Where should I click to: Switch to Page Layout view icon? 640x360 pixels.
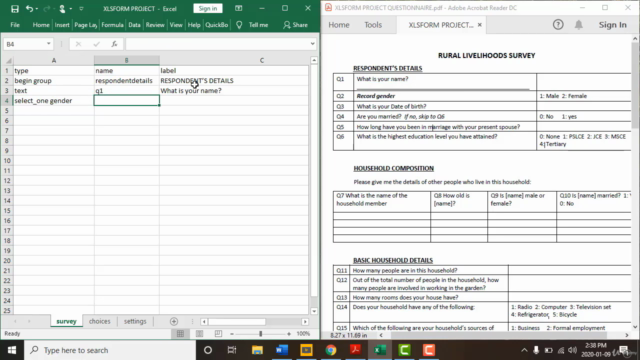(x=199, y=334)
